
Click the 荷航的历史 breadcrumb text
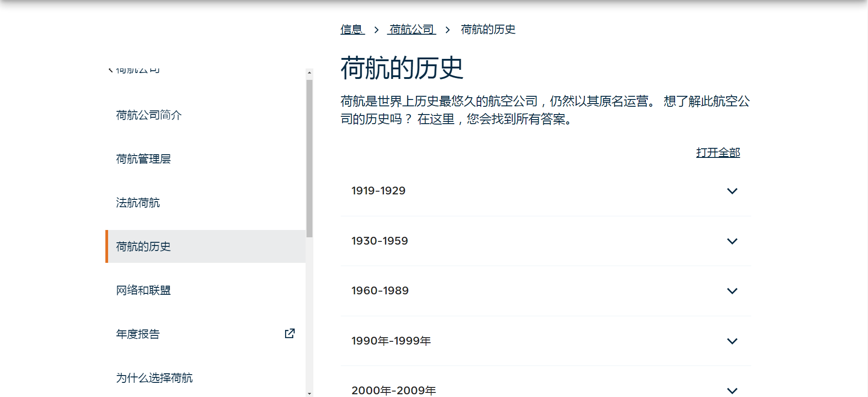tap(488, 30)
